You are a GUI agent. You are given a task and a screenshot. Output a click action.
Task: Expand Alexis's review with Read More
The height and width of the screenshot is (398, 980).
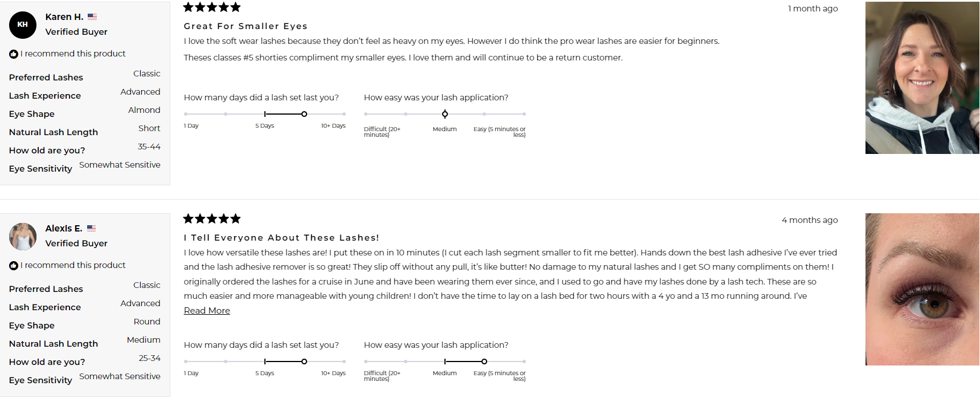(x=207, y=311)
